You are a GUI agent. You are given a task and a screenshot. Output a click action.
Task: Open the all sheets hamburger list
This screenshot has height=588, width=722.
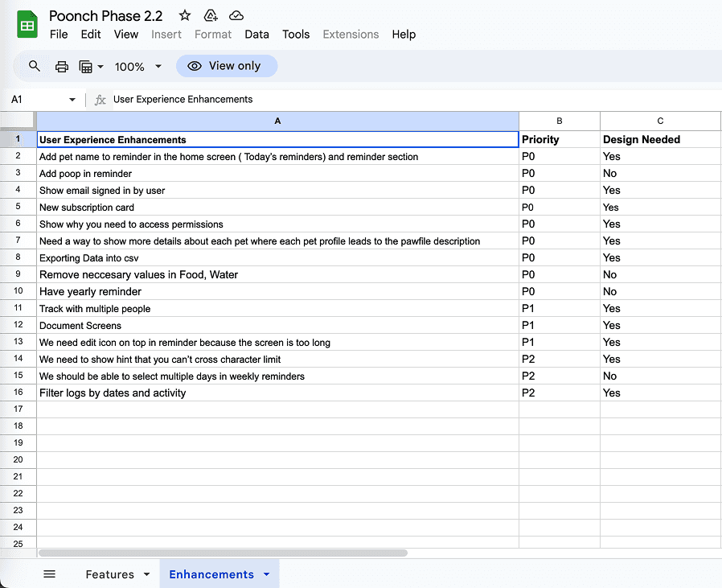(49, 574)
